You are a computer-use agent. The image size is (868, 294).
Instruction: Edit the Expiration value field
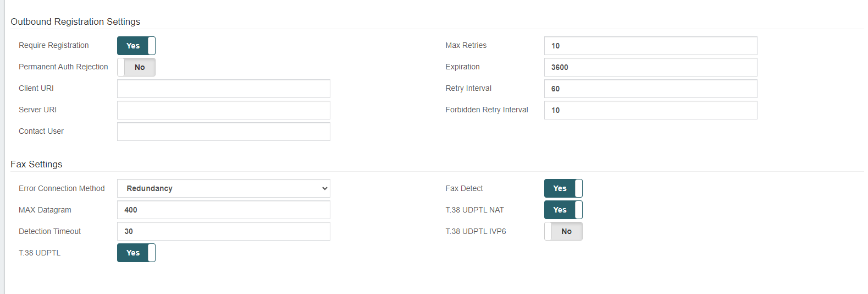[651, 67]
